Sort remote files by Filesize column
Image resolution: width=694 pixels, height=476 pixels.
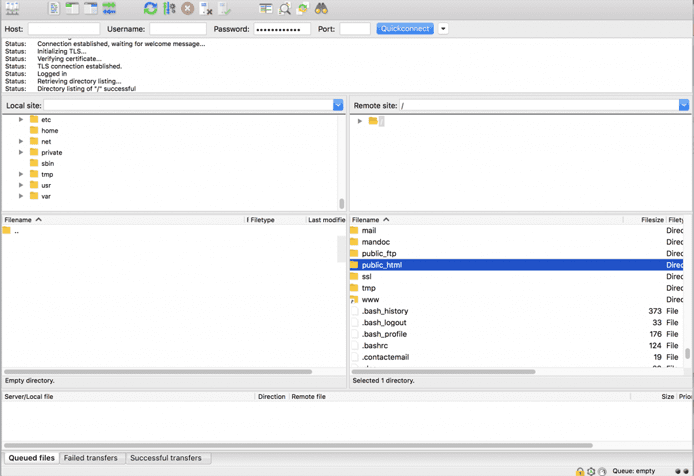651,220
